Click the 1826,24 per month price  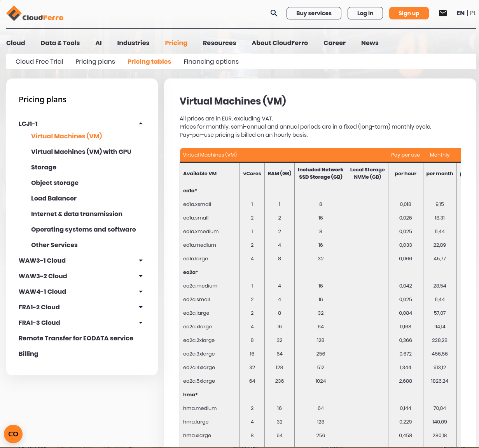point(440,381)
